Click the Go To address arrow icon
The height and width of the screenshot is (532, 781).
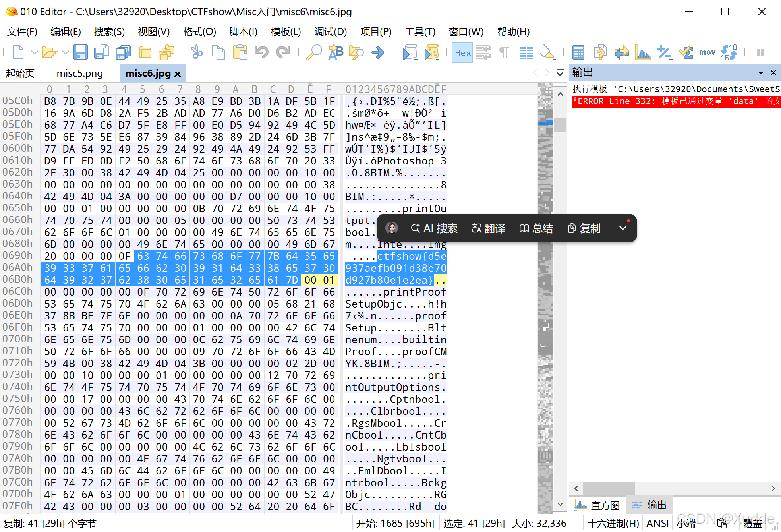pos(377,52)
